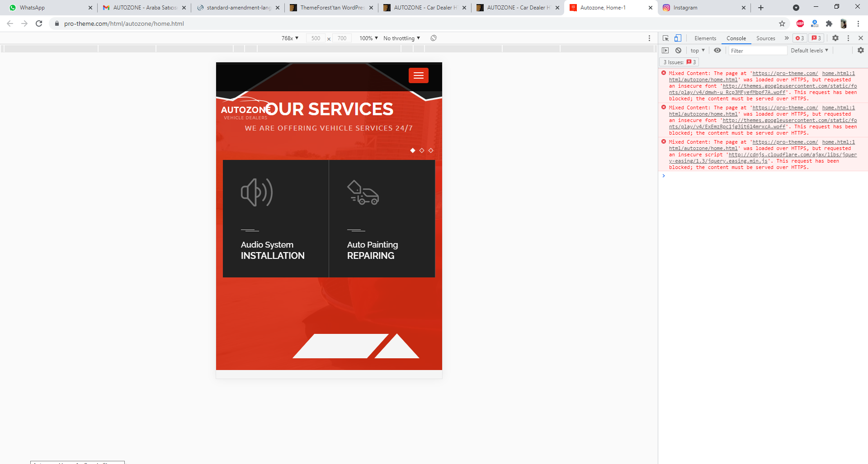Switch to the Elements tab
This screenshot has width=868, height=464.
pyautogui.click(x=705, y=38)
